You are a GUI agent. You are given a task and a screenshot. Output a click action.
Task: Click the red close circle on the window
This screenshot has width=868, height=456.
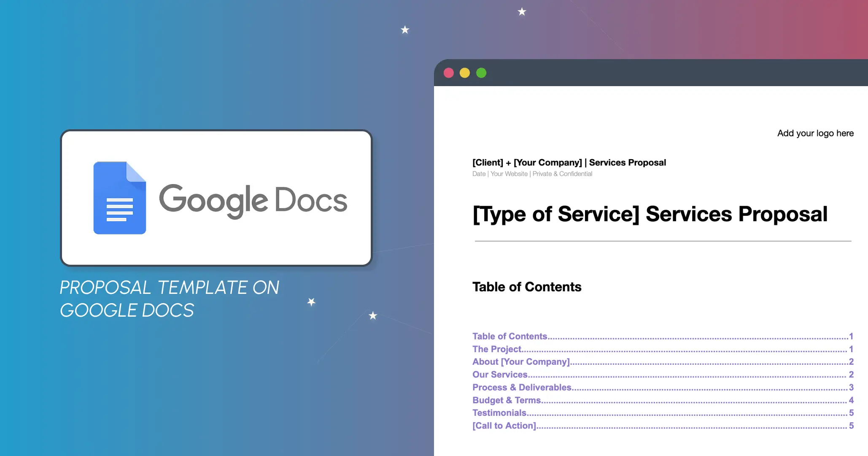click(x=449, y=73)
